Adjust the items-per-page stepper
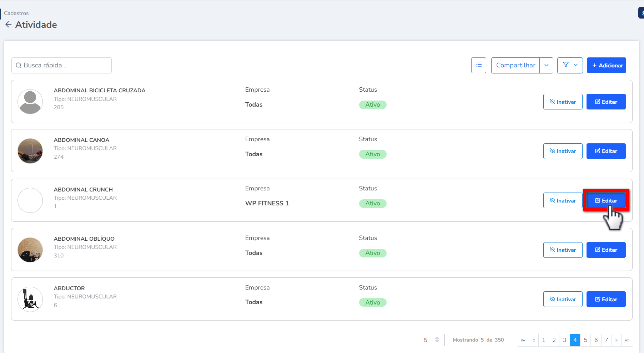 point(437,340)
